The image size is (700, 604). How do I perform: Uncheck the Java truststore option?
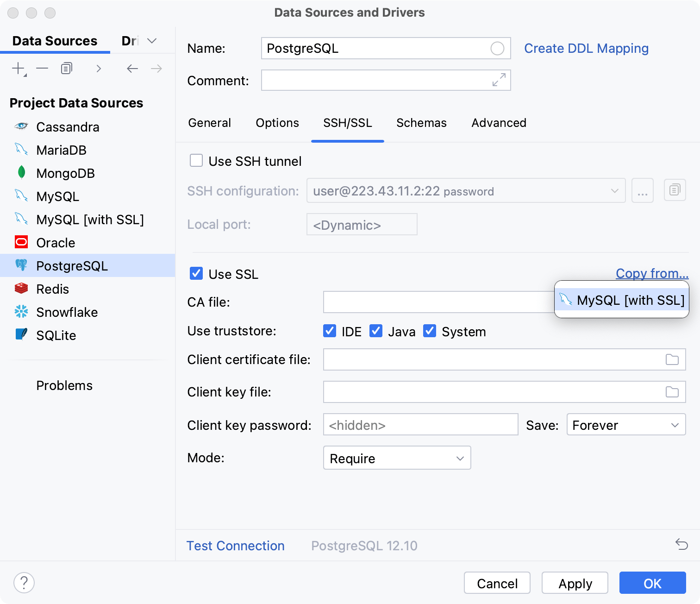(376, 331)
